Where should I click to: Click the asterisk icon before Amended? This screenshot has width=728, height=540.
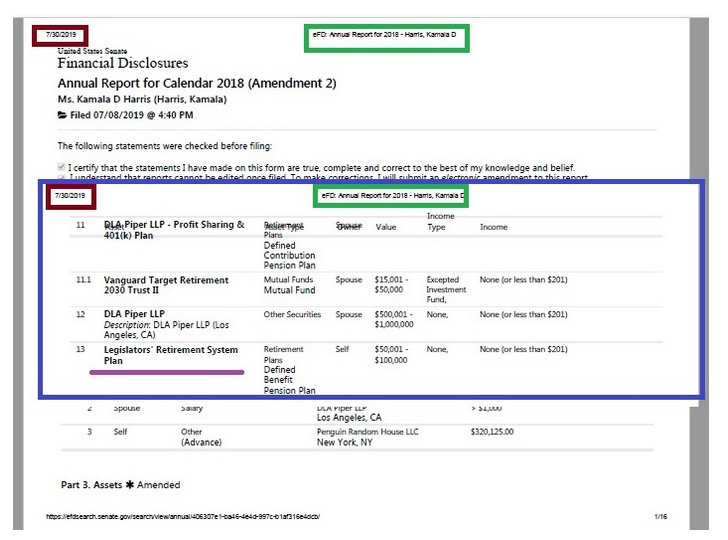coord(130,484)
